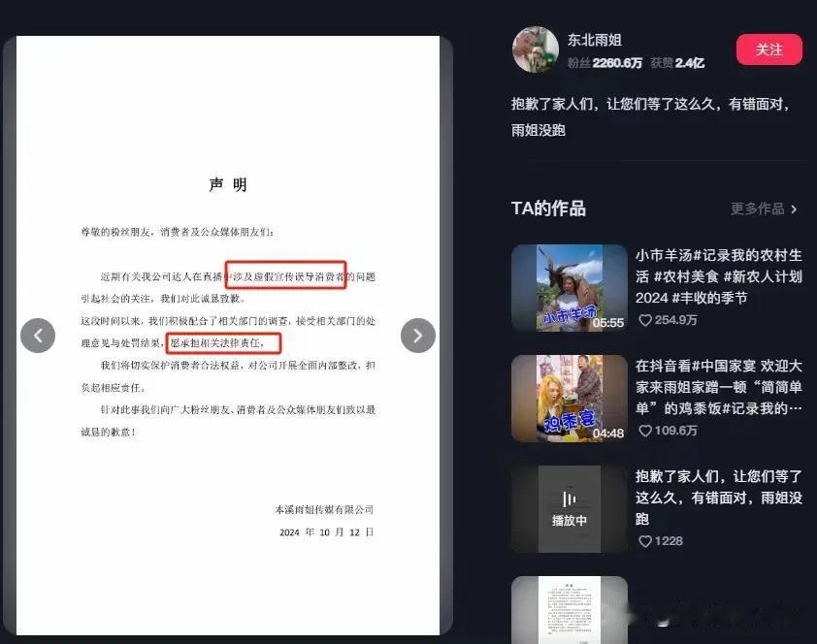Click the 04:48 duration label
Screen dimensions: 817x644
608,434
